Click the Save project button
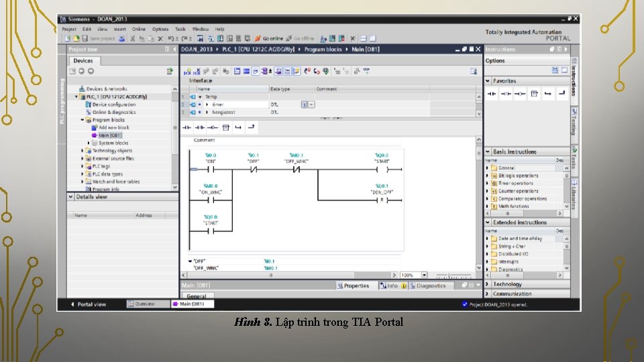 pos(99,39)
